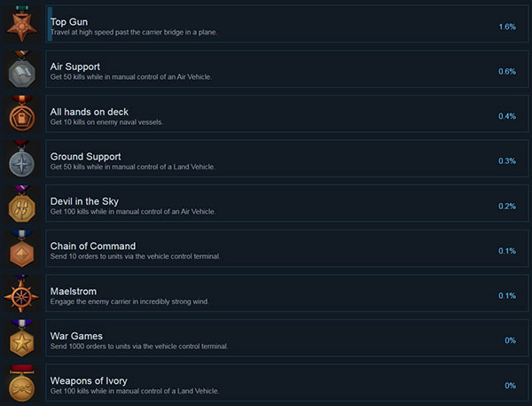Click the War Games gold star medal icon
Screen dimensions: 532x406
21,338
